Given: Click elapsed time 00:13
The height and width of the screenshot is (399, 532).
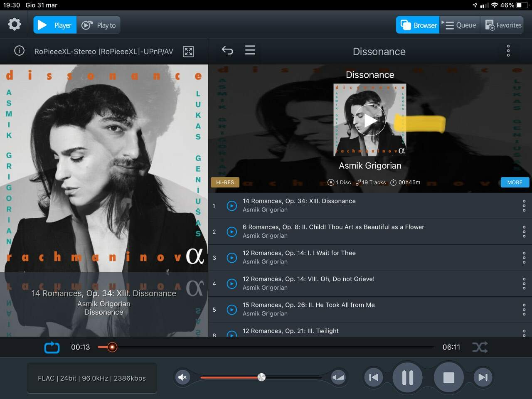Looking at the screenshot, I should (x=80, y=347).
